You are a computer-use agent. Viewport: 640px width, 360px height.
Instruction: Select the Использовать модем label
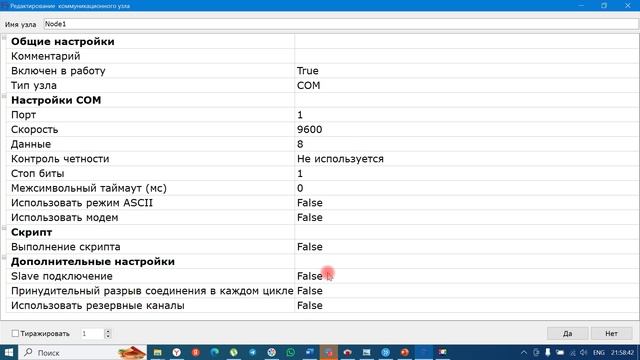point(64,218)
